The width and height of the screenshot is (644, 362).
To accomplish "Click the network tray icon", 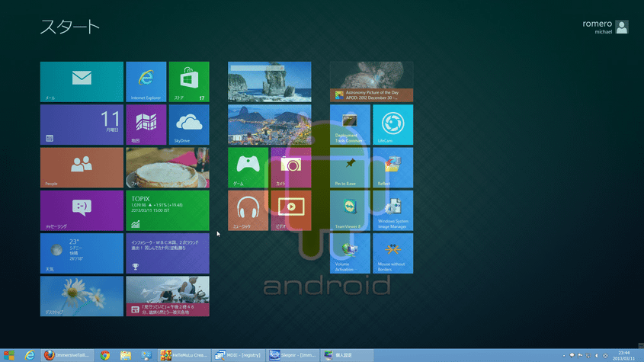I will click(x=588, y=355).
